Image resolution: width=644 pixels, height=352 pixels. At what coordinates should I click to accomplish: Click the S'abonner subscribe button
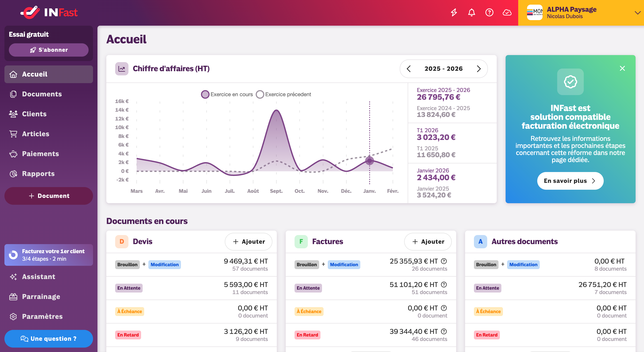[x=48, y=50]
